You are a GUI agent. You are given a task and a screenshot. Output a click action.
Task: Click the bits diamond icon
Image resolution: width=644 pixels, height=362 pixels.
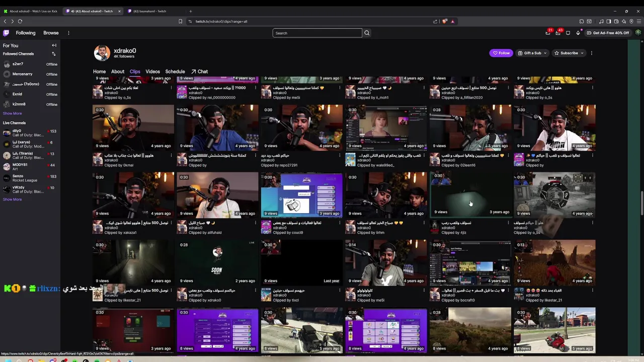(x=578, y=33)
